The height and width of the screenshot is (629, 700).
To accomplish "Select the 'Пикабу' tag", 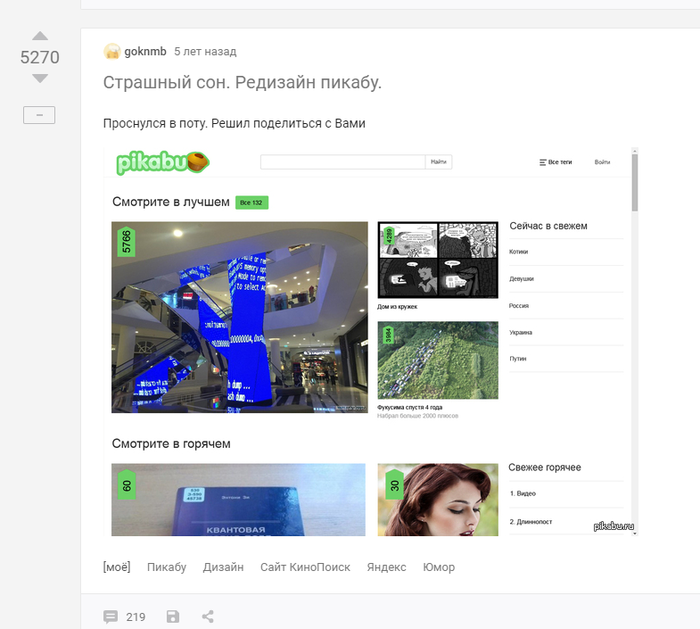I will coord(166,567).
